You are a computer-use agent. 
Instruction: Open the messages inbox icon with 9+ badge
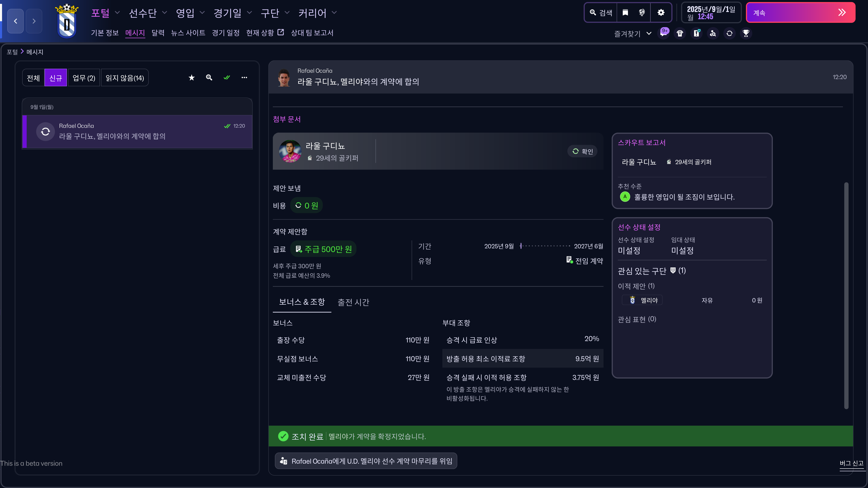pyautogui.click(x=663, y=33)
